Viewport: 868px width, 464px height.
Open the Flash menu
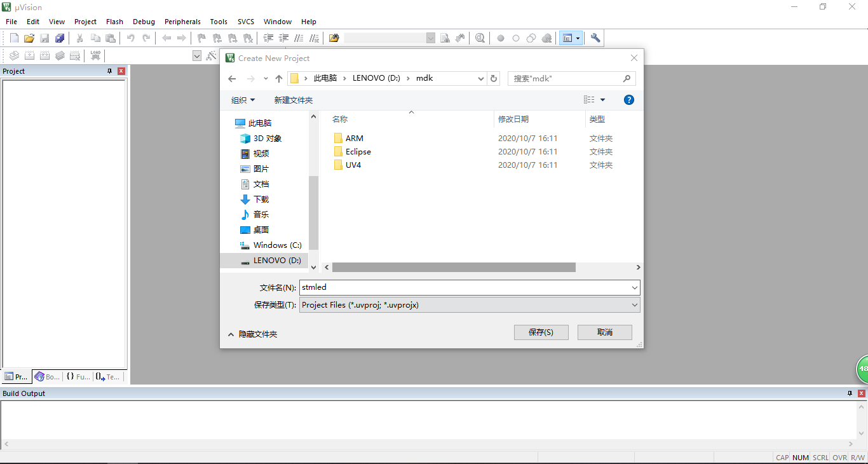114,22
